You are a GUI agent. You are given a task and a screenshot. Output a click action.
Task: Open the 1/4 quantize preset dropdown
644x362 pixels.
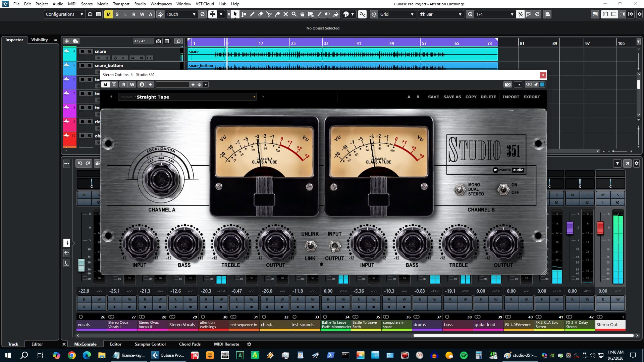pyautogui.click(x=495, y=14)
